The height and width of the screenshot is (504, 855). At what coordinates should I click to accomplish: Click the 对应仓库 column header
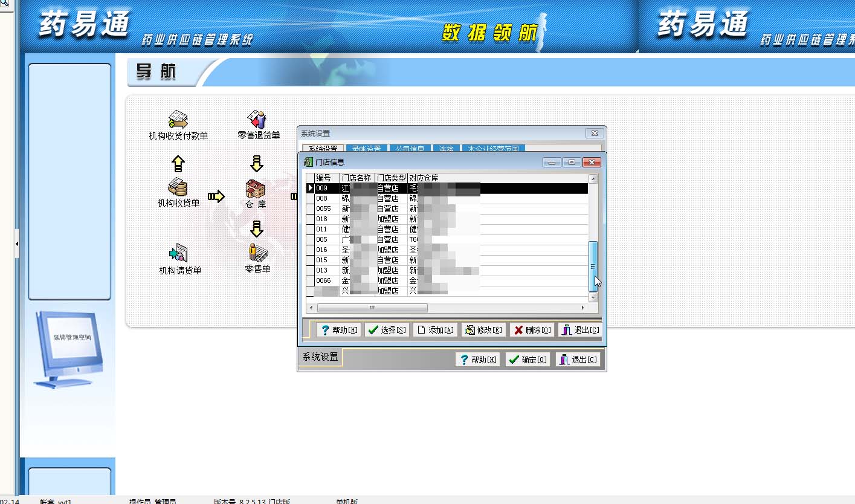point(498,178)
